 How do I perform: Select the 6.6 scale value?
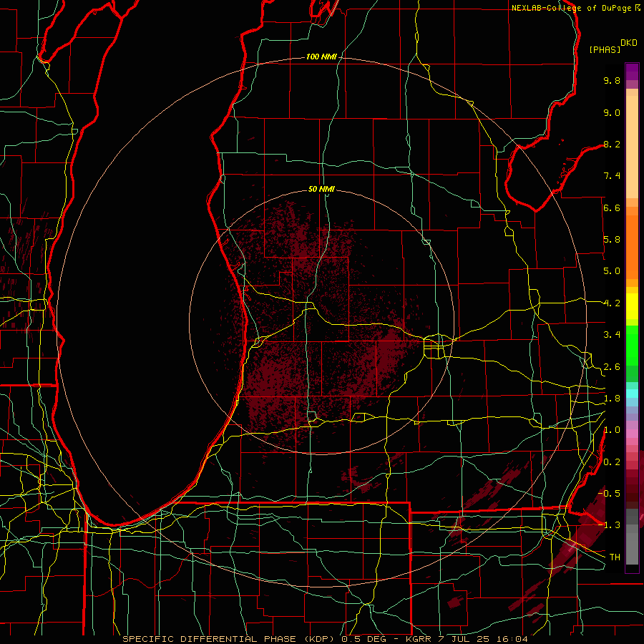[x=612, y=208]
